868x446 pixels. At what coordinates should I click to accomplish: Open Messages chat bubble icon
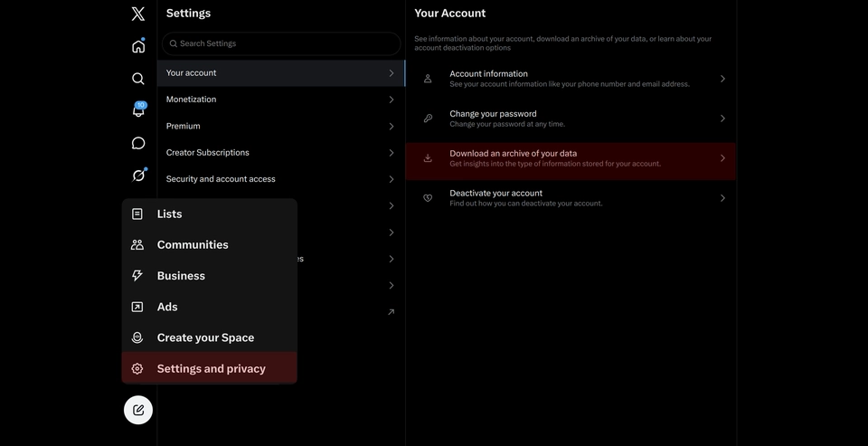(x=138, y=144)
